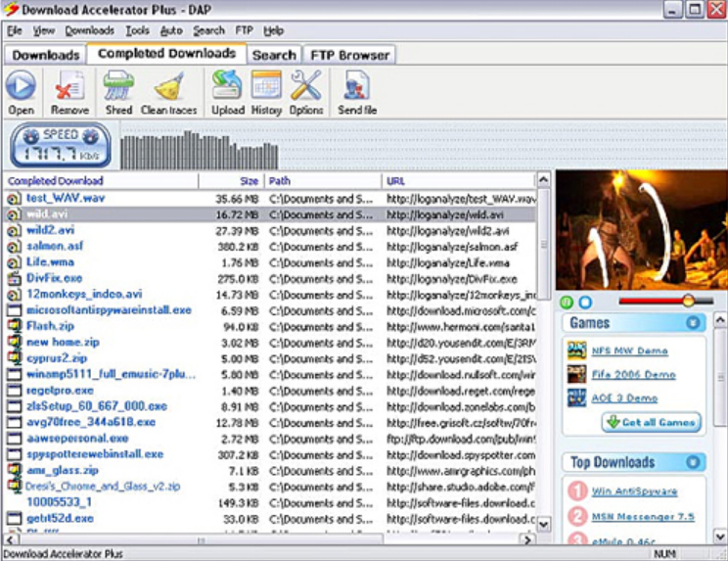Click the green pause button under video
The width and height of the screenshot is (728, 561).
[567, 303]
